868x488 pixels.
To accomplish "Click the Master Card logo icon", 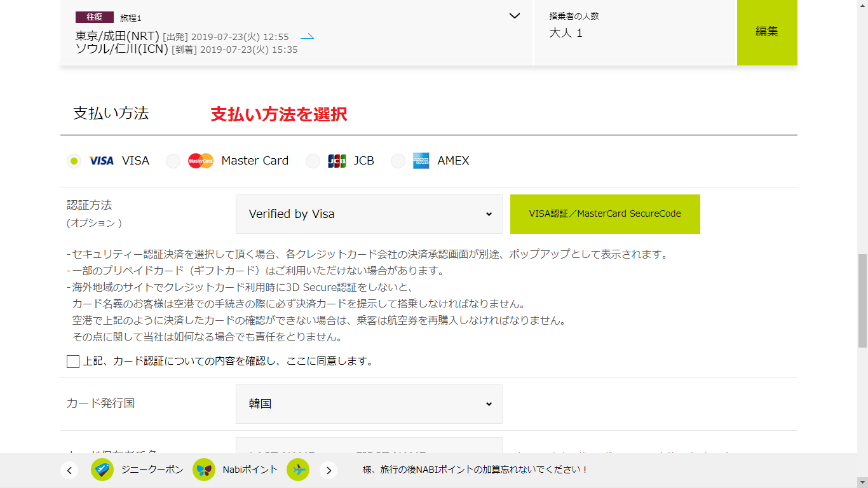I will click(x=201, y=161).
